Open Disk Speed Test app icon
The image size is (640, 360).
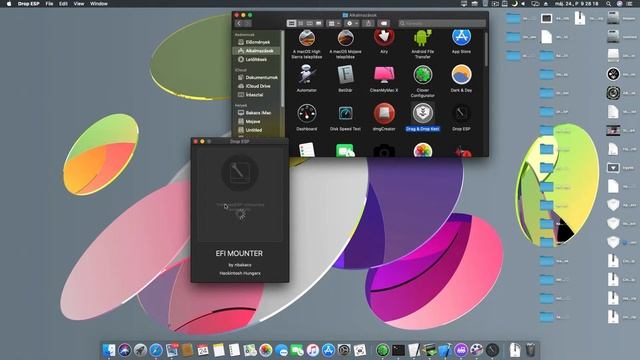(x=345, y=113)
